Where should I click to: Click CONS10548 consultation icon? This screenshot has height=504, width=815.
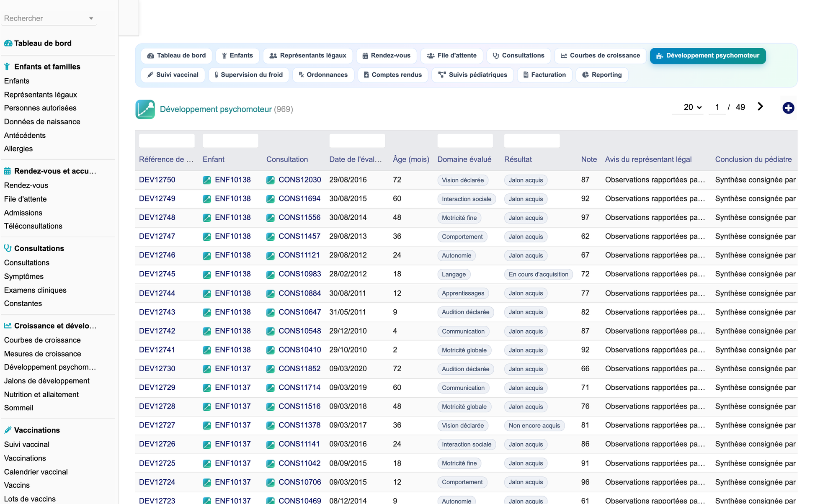[x=271, y=331]
